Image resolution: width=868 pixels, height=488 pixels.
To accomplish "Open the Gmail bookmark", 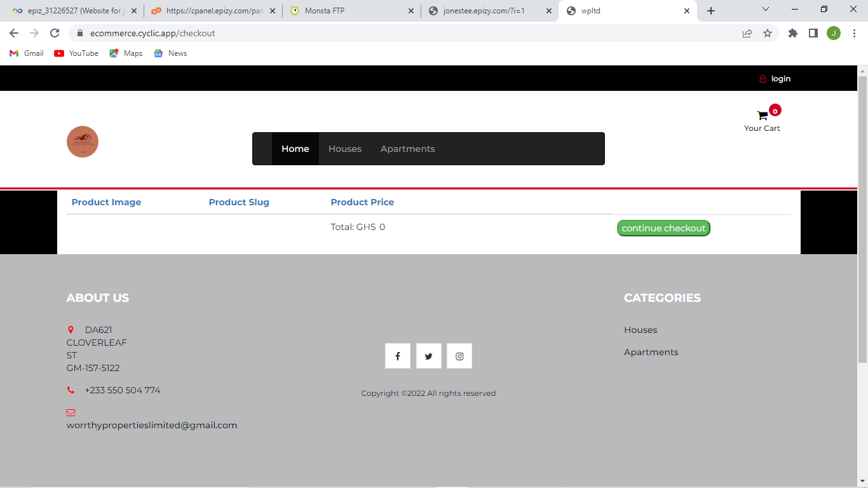I will click(25, 53).
